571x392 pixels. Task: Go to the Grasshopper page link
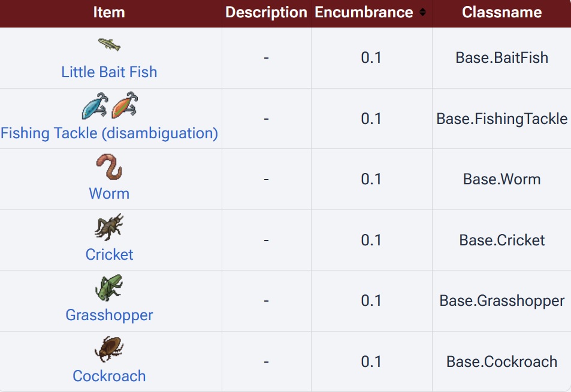point(109,315)
